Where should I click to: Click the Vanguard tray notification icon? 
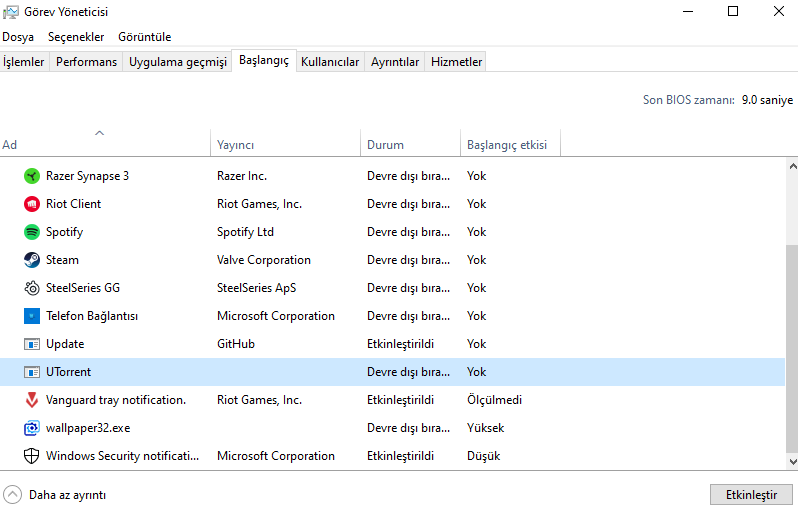point(31,400)
